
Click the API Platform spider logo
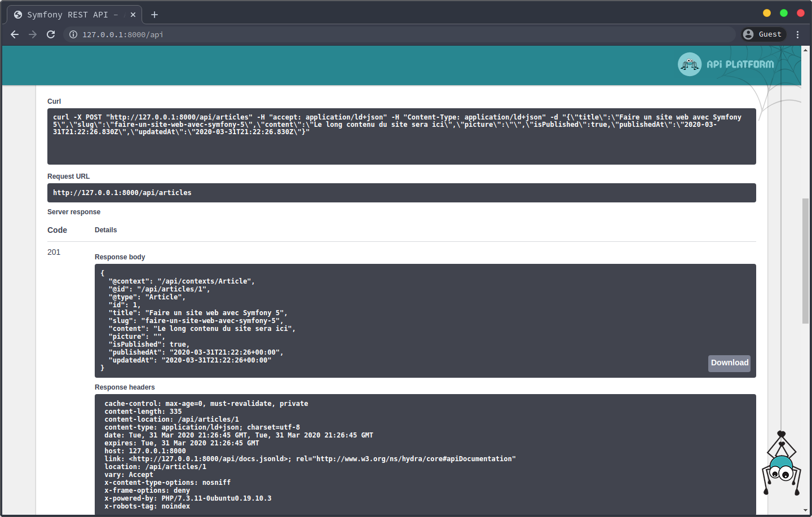(689, 64)
